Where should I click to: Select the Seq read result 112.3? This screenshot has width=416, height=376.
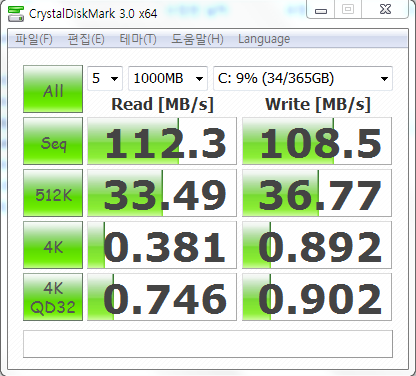[x=162, y=141]
